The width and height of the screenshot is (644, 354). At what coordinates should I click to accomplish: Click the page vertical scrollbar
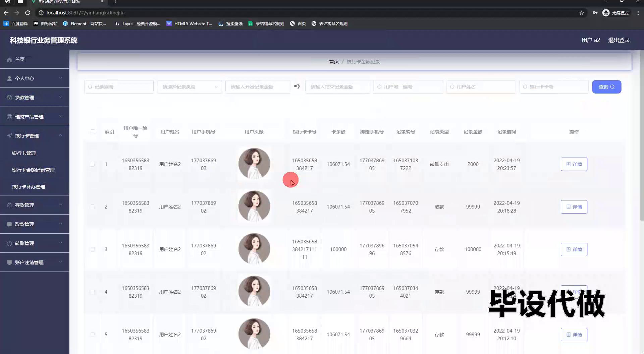click(x=642, y=136)
